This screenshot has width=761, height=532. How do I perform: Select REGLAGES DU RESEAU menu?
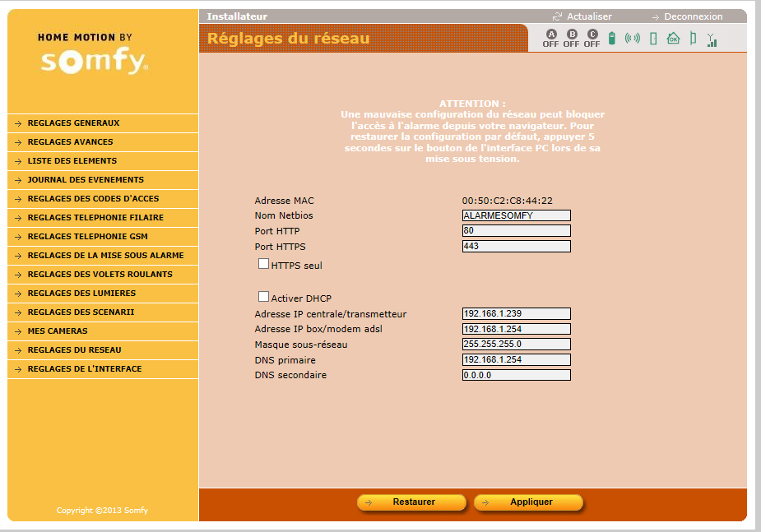click(x=103, y=350)
